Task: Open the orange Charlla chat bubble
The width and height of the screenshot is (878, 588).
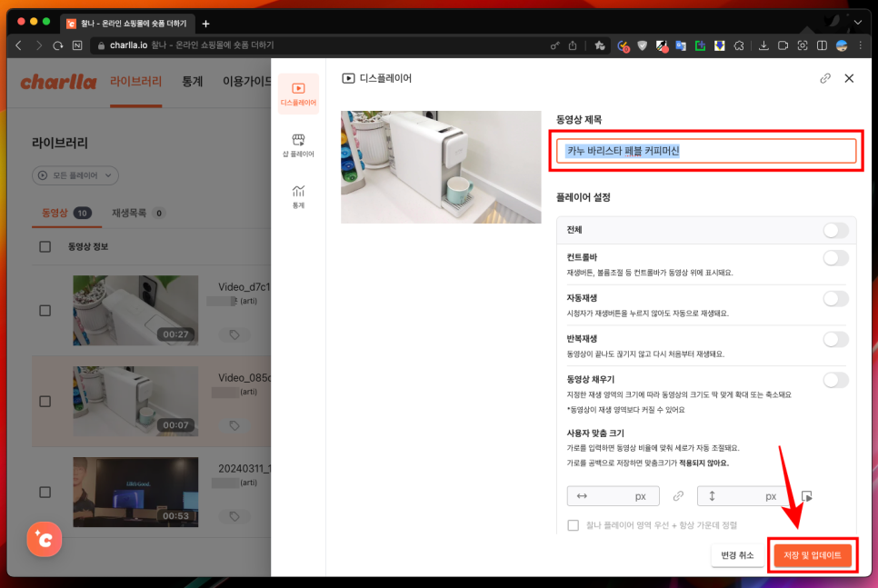Action: [x=45, y=539]
